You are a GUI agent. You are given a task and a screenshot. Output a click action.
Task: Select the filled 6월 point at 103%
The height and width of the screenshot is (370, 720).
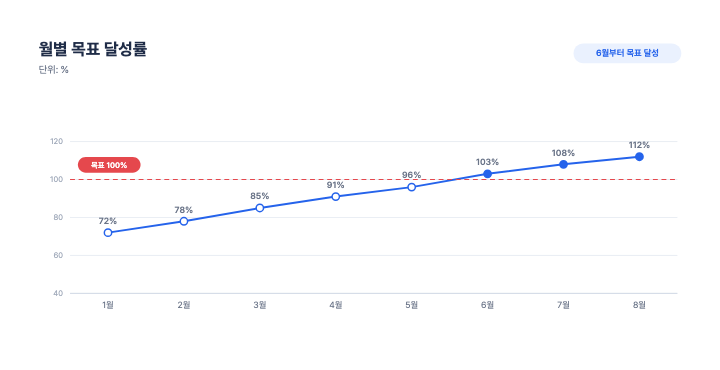pos(488,174)
